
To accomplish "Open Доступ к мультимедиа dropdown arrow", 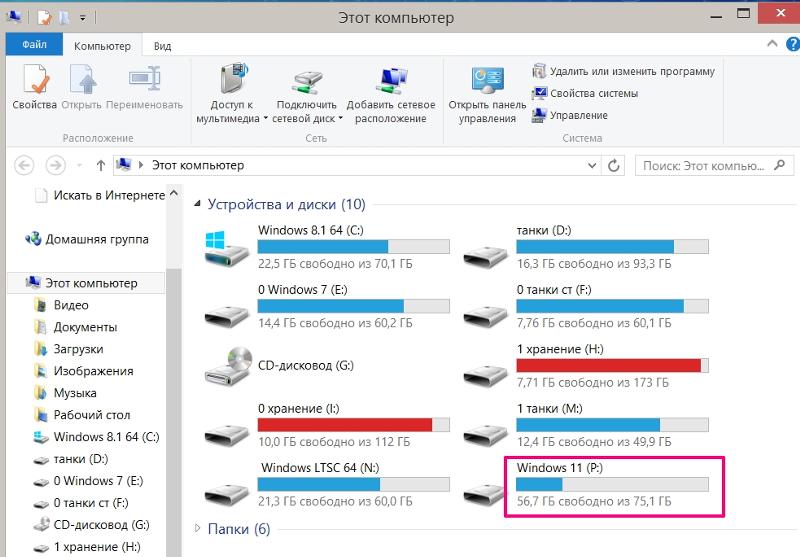I will [266, 118].
